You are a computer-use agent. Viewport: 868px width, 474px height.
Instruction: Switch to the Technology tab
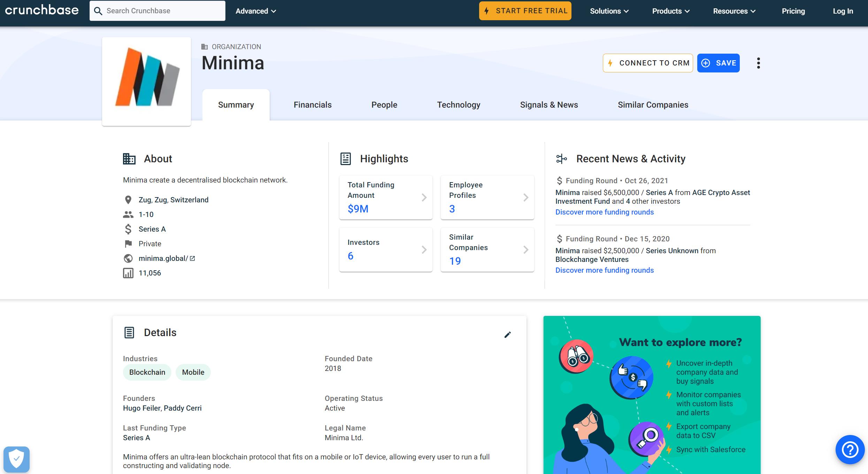[x=459, y=105]
